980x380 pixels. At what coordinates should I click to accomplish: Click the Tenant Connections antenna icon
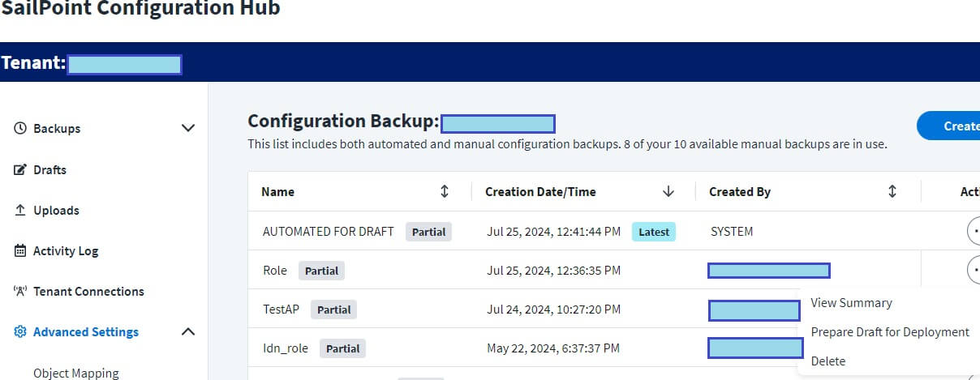click(20, 291)
